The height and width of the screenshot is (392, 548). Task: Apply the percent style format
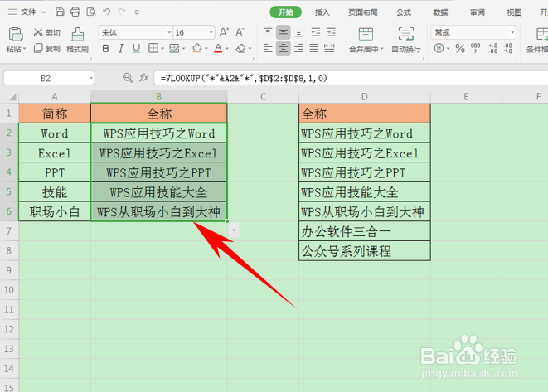click(x=460, y=48)
